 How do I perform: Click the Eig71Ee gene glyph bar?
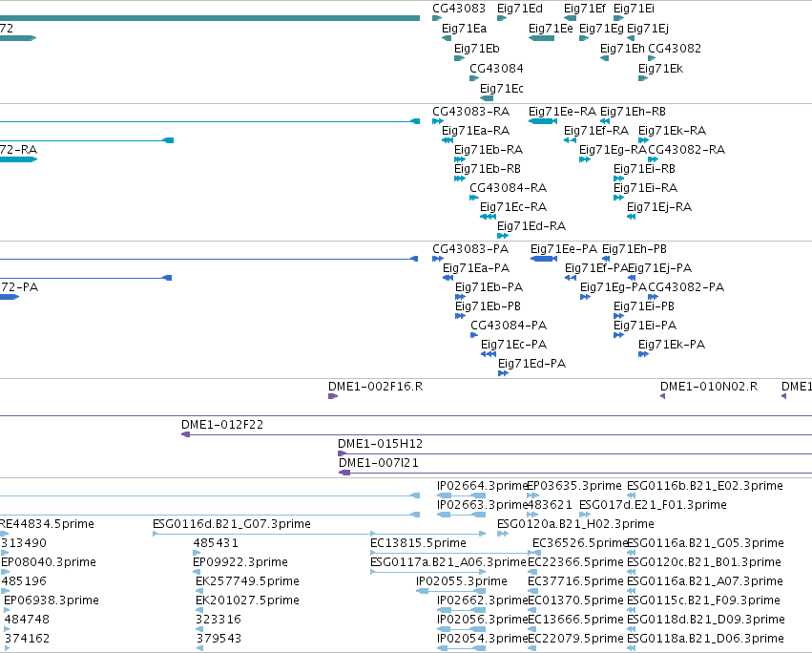click(541, 38)
